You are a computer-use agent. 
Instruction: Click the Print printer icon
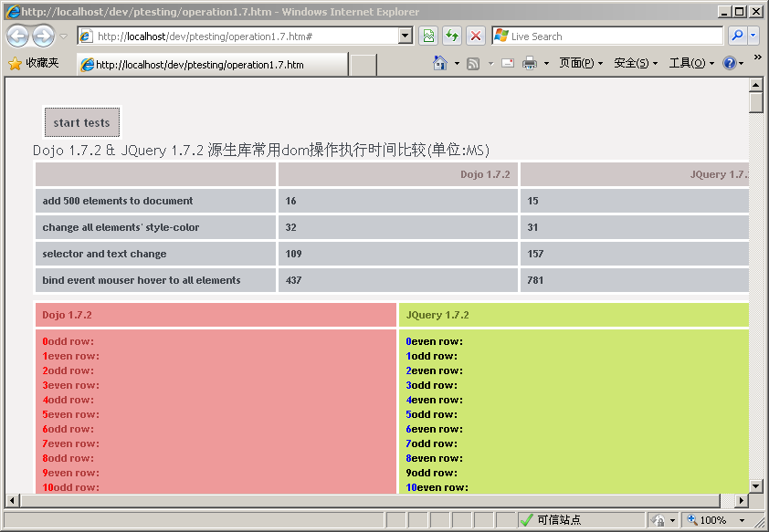(x=529, y=63)
